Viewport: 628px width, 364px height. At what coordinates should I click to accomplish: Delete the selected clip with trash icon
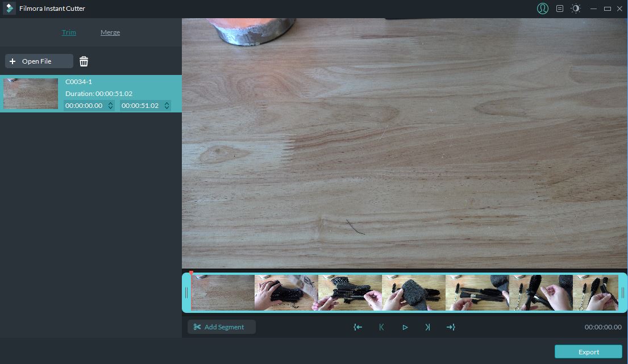click(x=84, y=61)
